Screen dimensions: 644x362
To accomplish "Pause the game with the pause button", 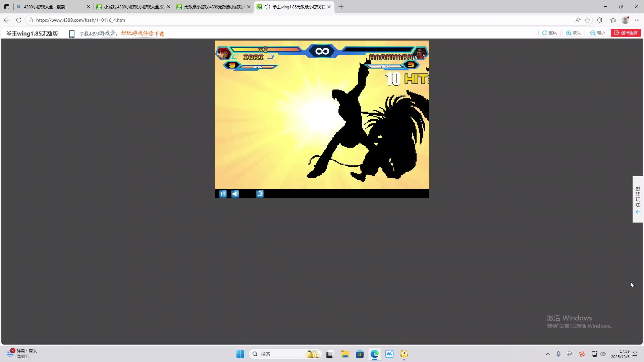I will point(223,194).
